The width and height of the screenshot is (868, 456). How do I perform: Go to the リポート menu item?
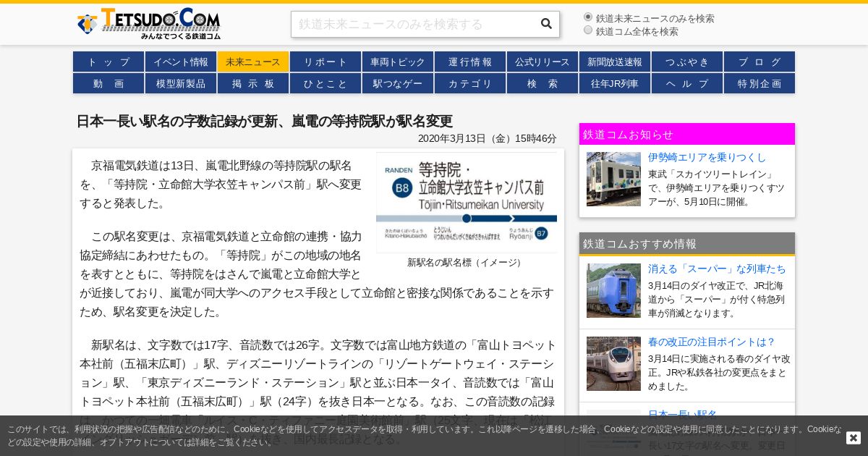(325, 62)
